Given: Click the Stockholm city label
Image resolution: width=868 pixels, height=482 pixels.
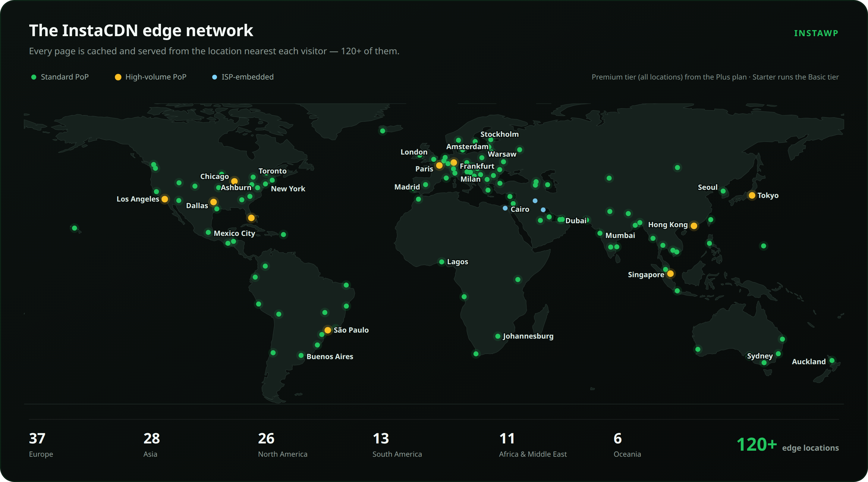Looking at the screenshot, I should pos(499,134).
